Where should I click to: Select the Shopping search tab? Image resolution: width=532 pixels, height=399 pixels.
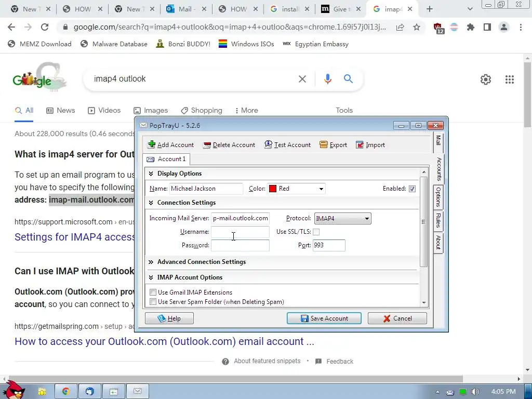[x=202, y=111]
